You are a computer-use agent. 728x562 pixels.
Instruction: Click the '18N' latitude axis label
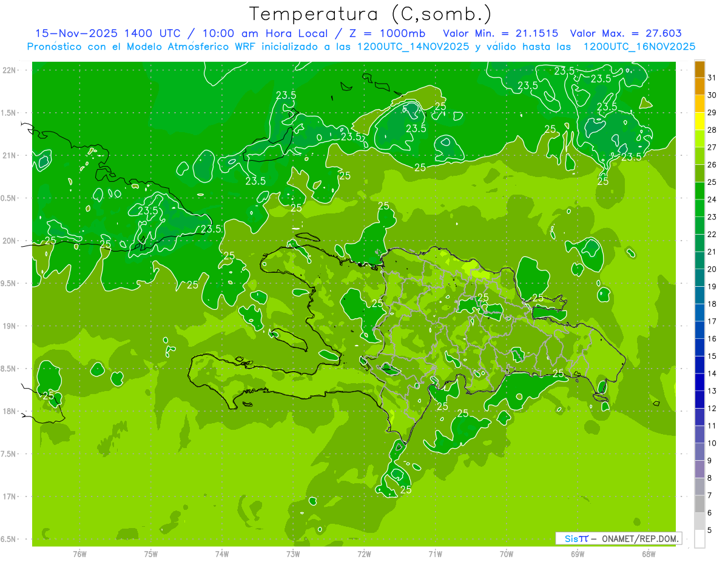[9, 411]
